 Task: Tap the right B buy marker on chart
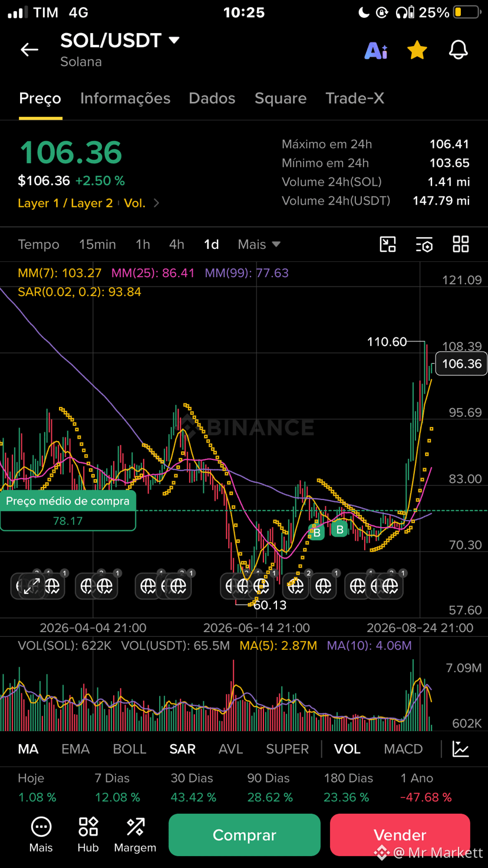click(x=339, y=529)
